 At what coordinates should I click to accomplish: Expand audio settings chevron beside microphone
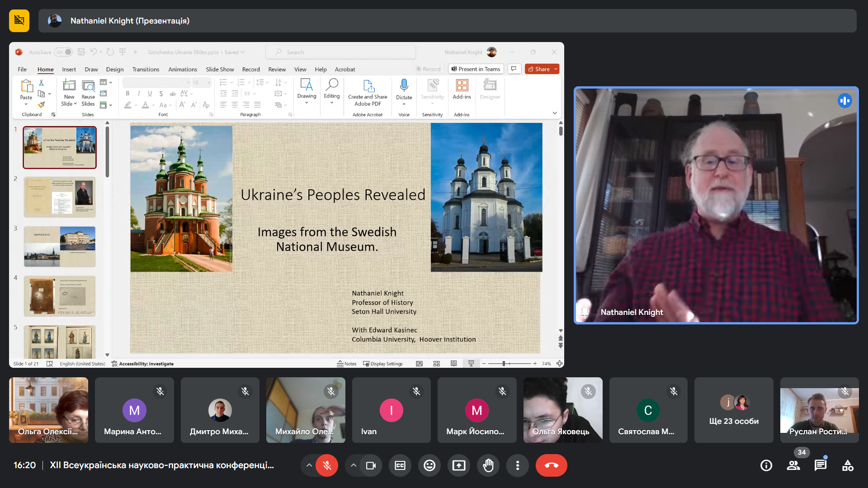309,465
